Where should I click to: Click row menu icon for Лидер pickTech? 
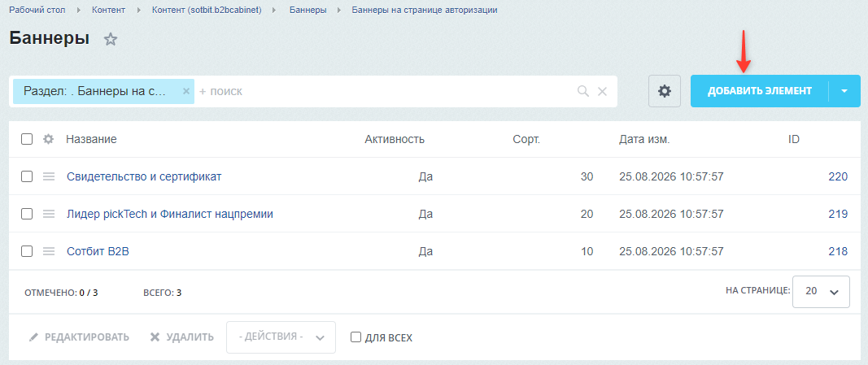pos(49,214)
